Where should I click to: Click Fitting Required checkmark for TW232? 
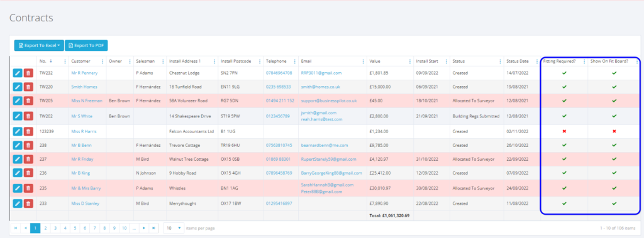564,73
